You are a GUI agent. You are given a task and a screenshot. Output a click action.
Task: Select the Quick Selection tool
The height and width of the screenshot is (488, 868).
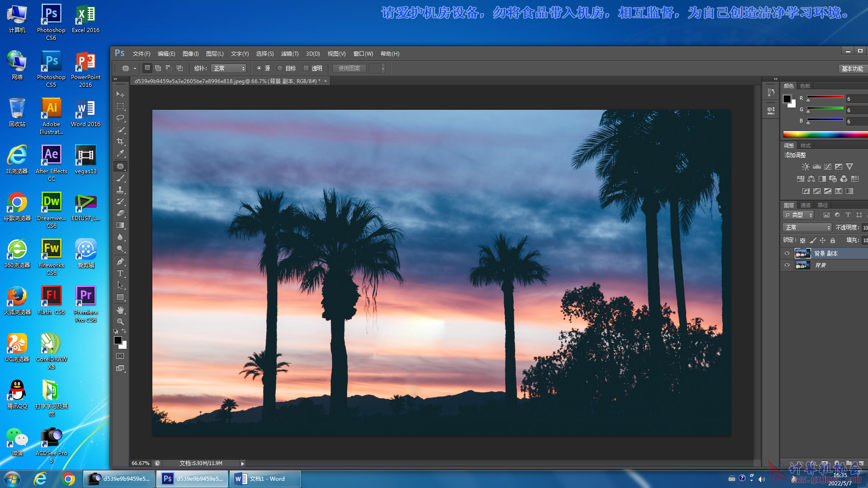(x=120, y=130)
